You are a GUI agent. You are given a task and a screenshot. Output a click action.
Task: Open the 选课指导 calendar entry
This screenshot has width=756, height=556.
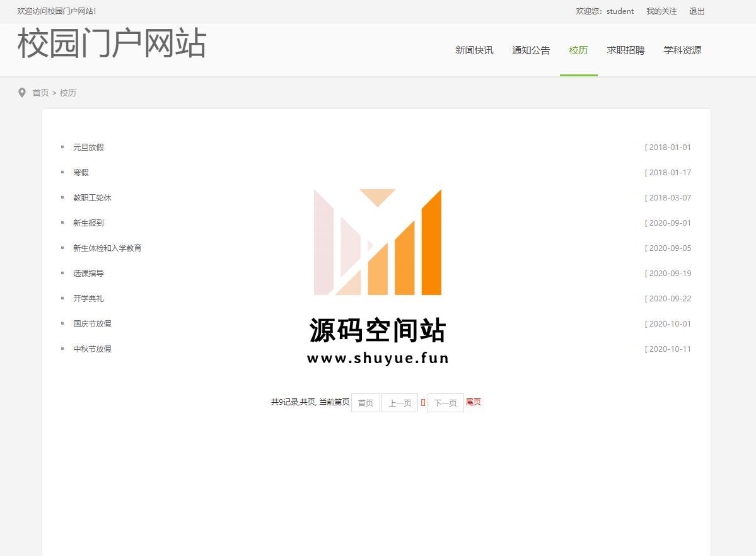tap(88, 273)
